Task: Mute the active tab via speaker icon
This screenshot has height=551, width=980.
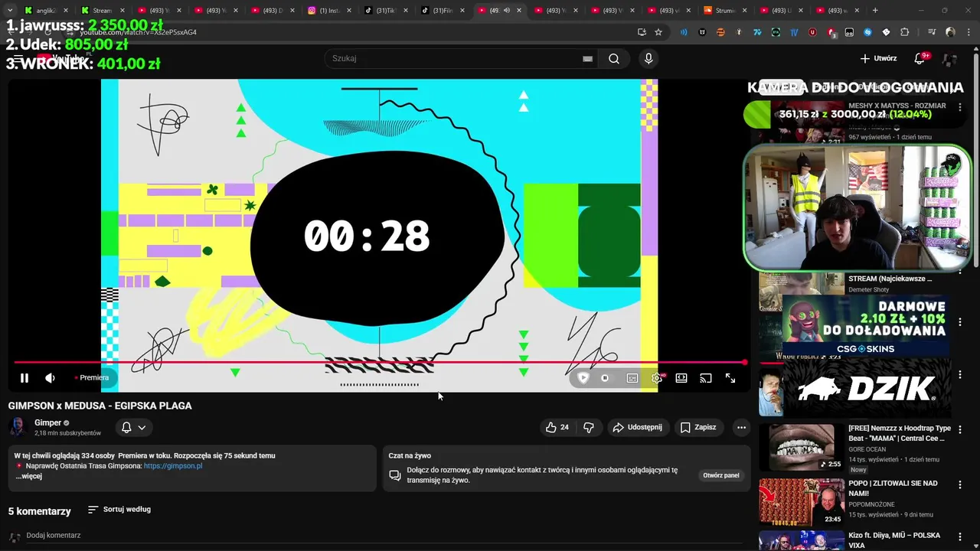Action: click(506, 11)
